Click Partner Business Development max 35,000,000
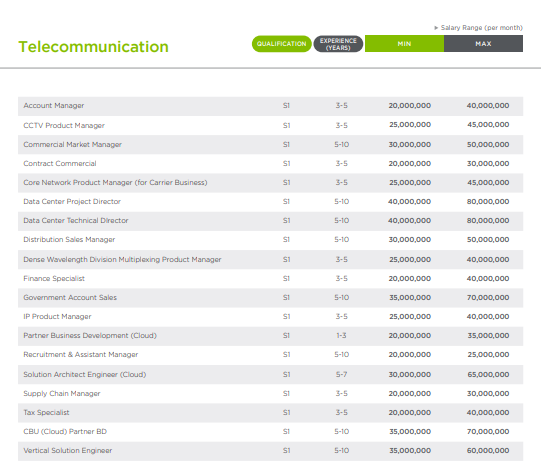Viewport: 541px width, 474px height. coord(488,335)
